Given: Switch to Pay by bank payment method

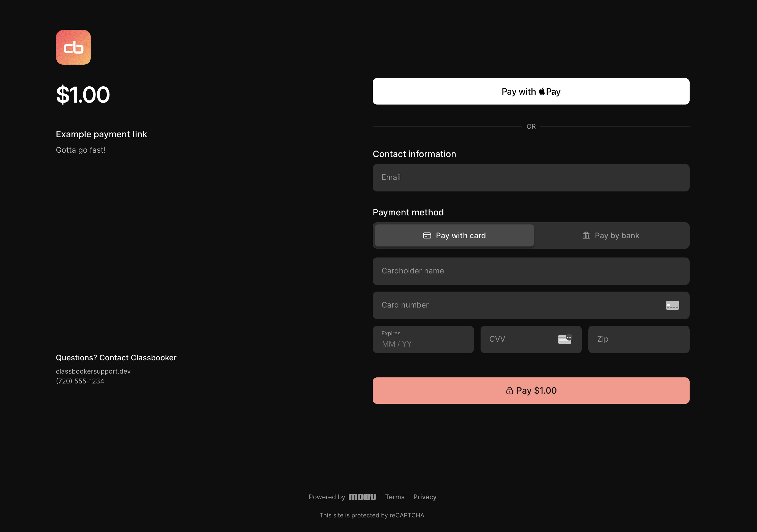Looking at the screenshot, I should point(611,235).
